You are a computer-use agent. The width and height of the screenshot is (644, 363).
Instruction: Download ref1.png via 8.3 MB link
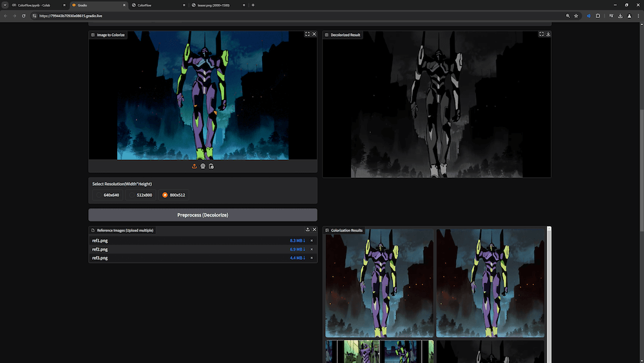[x=297, y=240]
